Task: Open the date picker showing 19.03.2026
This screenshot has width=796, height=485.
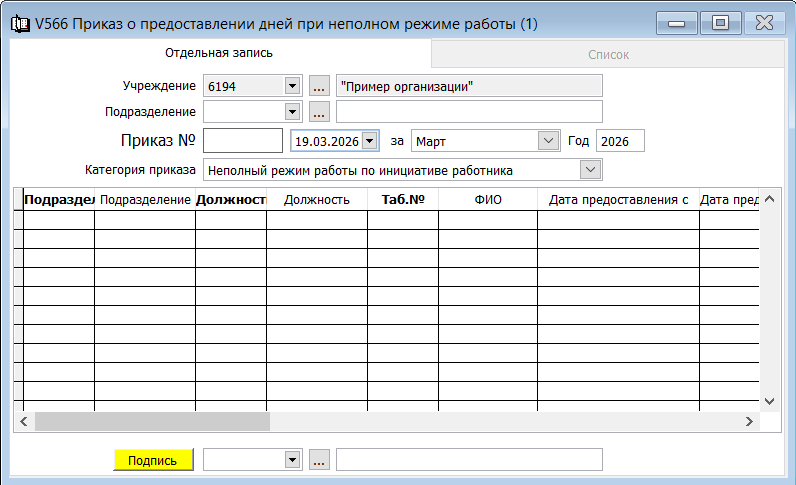Action: tap(370, 141)
